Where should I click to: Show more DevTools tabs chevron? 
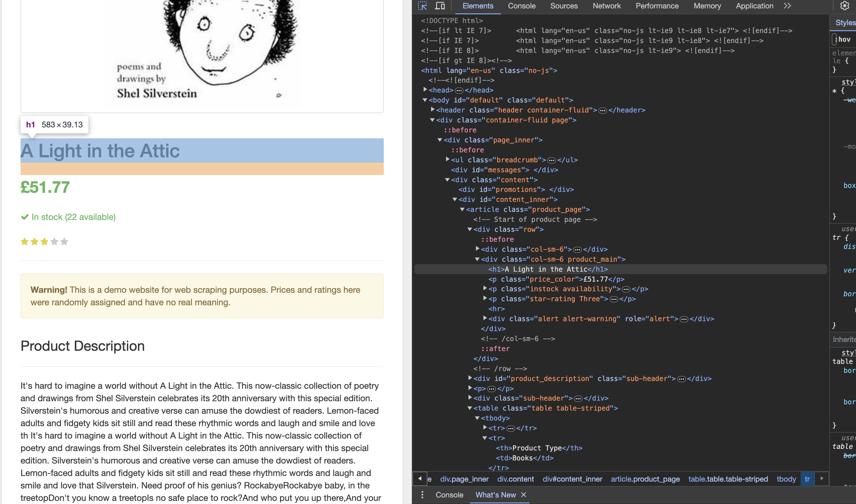point(787,6)
